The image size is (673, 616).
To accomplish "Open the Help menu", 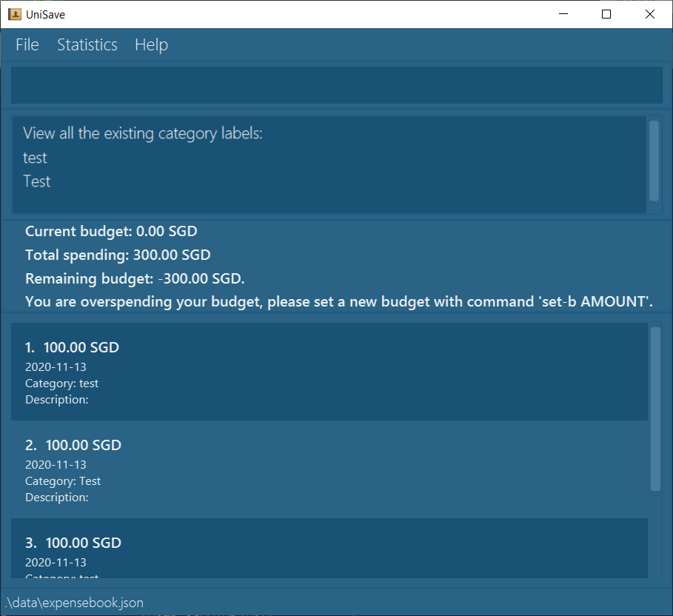I will [151, 44].
